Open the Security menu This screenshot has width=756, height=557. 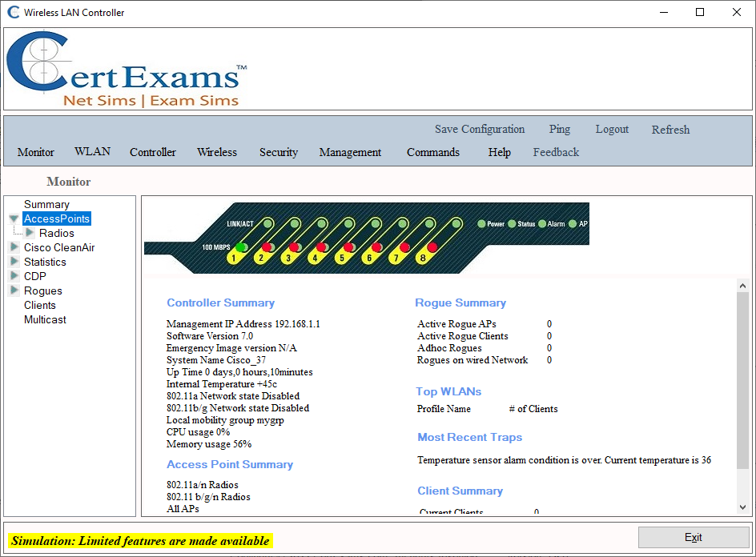(x=278, y=152)
